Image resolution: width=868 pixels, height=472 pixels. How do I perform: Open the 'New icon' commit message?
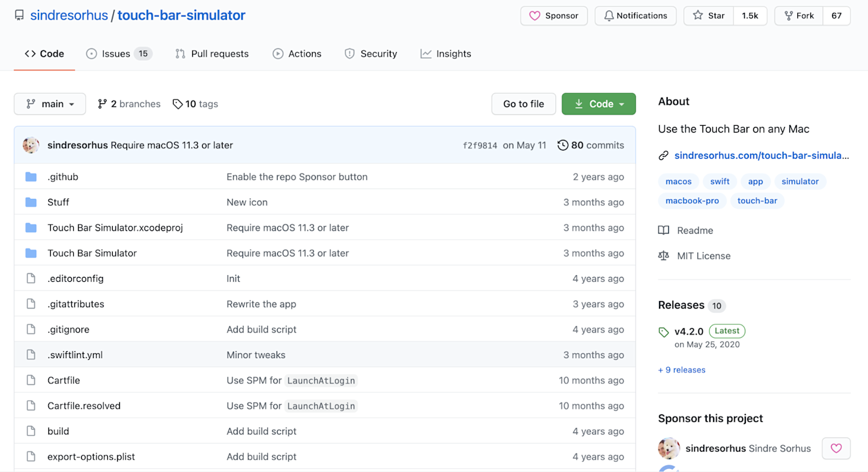pos(247,203)
